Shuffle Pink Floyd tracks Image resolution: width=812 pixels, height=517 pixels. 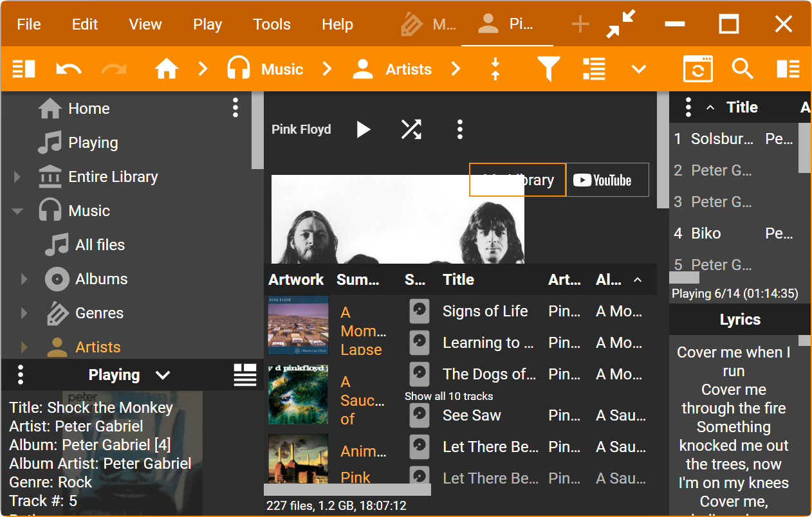411,129
